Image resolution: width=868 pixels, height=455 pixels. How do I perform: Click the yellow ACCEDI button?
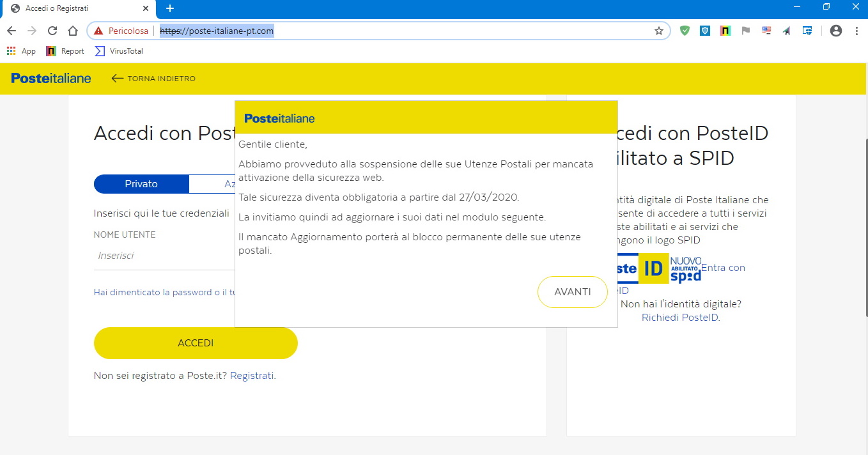tap(196, 343)
